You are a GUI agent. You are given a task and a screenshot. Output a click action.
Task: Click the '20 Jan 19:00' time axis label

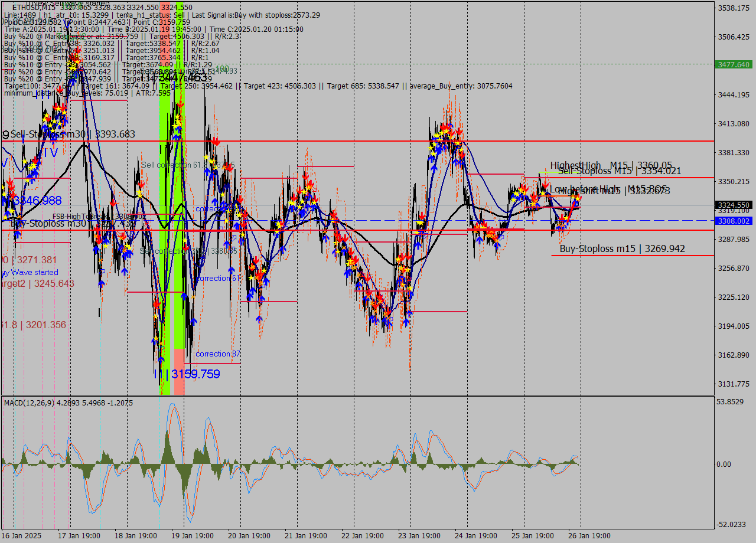pos(249,535)
